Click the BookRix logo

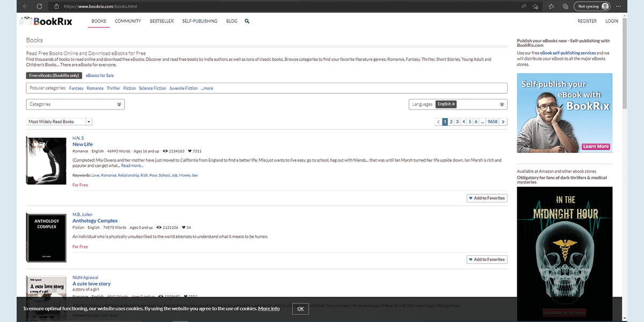[46, 21]
